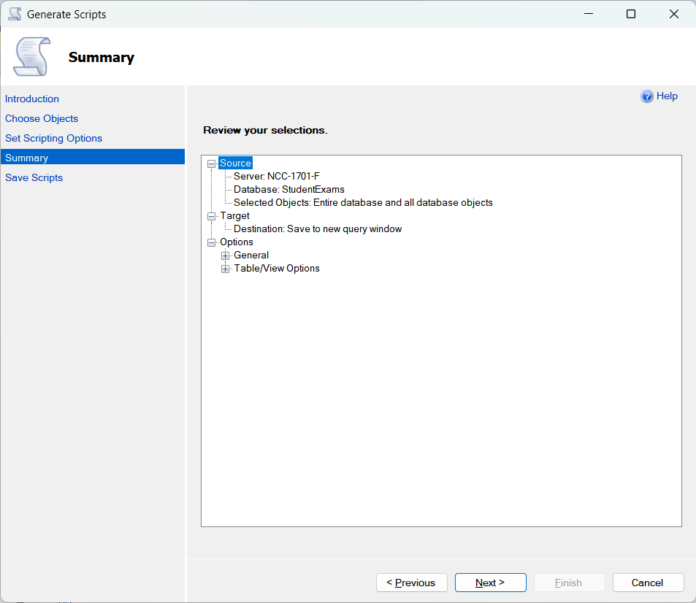
Task: Select the 'Selected Objects: Entire database' row
Action: coord(363,202)
